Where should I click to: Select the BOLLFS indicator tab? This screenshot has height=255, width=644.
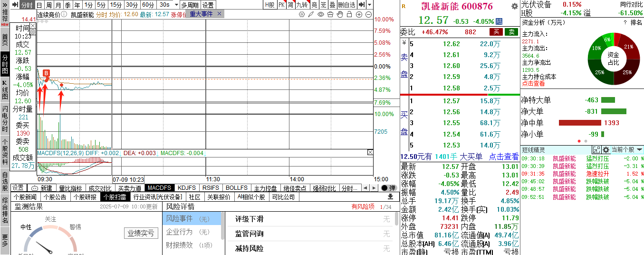[x=237, y=188]
